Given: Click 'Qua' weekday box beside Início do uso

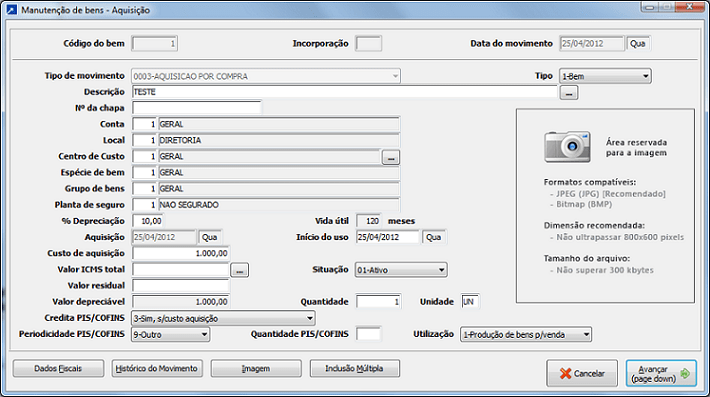Looking at the screenshot, I should 434,237.
